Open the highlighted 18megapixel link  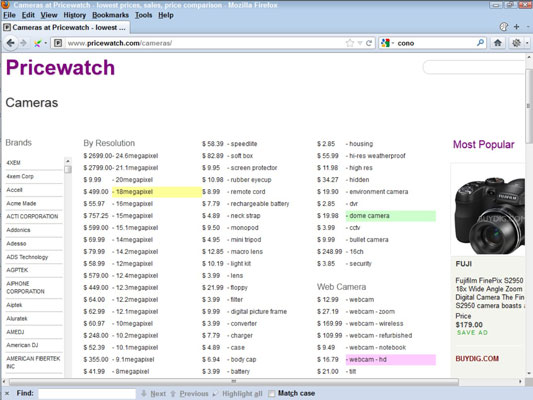(134, 192)
